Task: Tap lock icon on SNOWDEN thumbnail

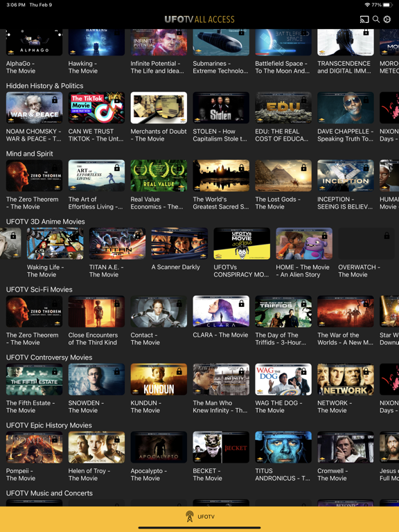Action: [x=116, y=371]
